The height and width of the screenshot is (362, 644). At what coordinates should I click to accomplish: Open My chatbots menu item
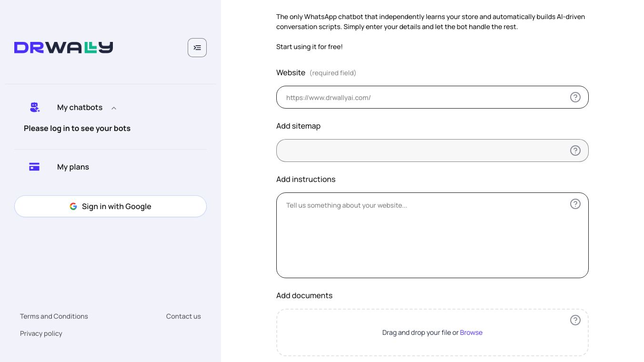[80, 108]
